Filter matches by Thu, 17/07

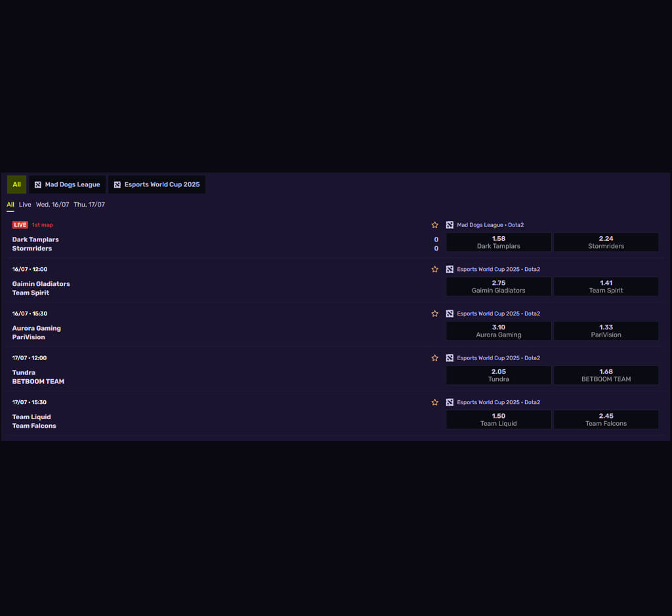tap(89, 205)
